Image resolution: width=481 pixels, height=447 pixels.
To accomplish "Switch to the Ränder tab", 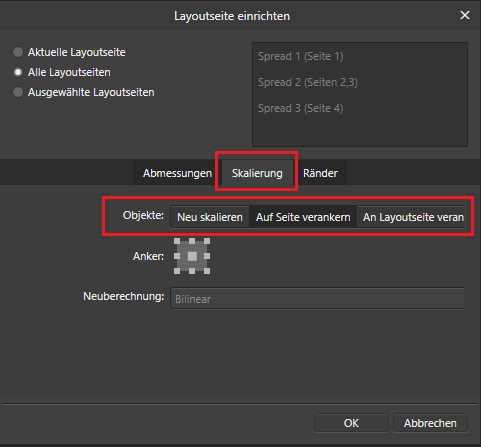I will (x=320, y=173).
